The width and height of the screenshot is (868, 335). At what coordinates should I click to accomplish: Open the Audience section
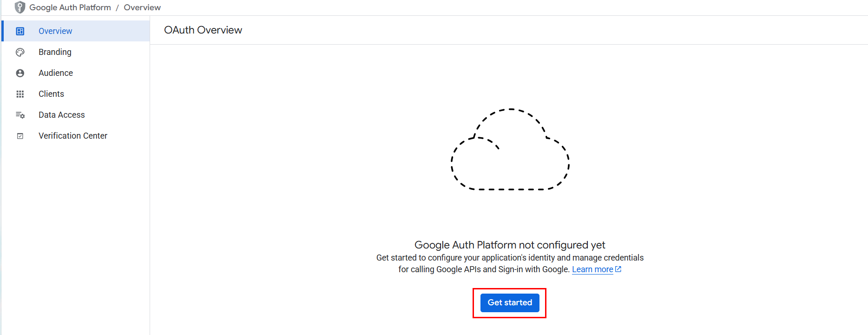76,73
